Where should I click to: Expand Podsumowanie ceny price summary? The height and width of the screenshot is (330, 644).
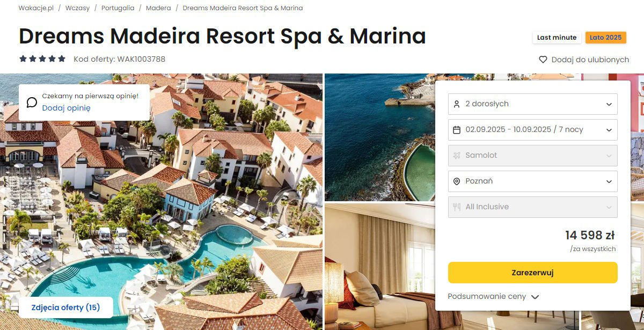(x=493, y=297)
